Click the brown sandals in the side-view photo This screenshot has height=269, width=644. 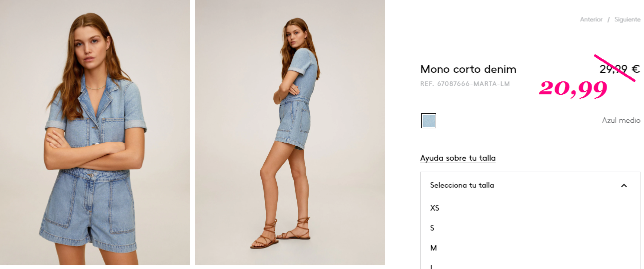pos(280,233)
